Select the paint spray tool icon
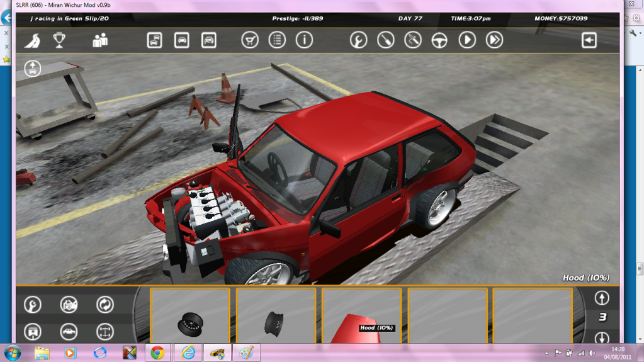Screen dimensions: 644x362 click(413, 40)
